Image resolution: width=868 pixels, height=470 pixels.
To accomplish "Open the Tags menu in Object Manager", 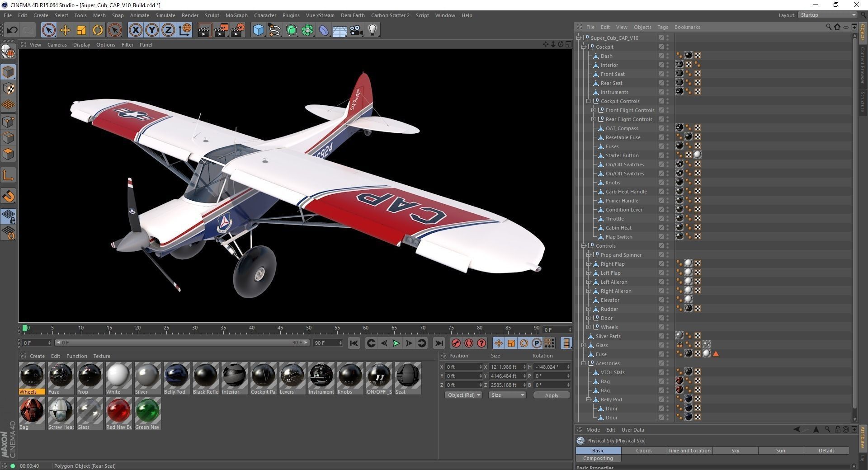I will click(x=663, y=27).
